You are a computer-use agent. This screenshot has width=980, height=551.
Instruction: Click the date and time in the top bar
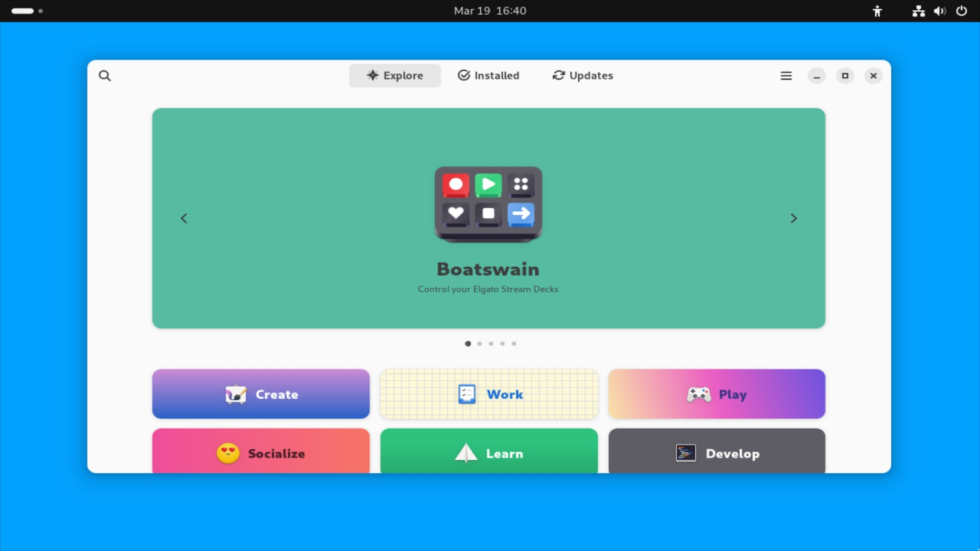click(x=489, y=10)
